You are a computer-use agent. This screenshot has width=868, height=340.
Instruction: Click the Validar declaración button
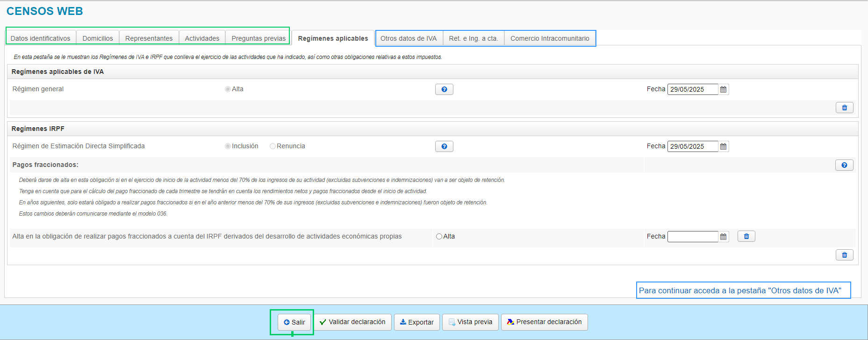coord(352,322)
